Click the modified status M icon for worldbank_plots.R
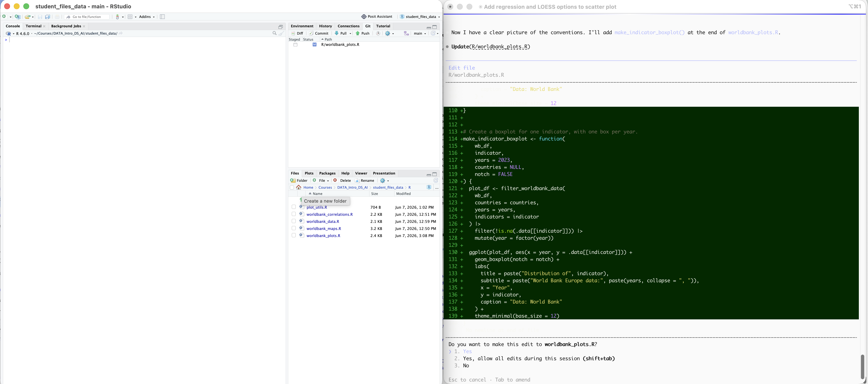 point(314,45)
